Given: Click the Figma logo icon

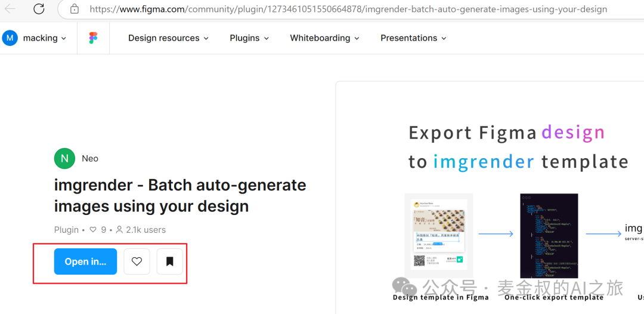Looking at the screenshot, I should pyautogui.click(x=93, y=38).
